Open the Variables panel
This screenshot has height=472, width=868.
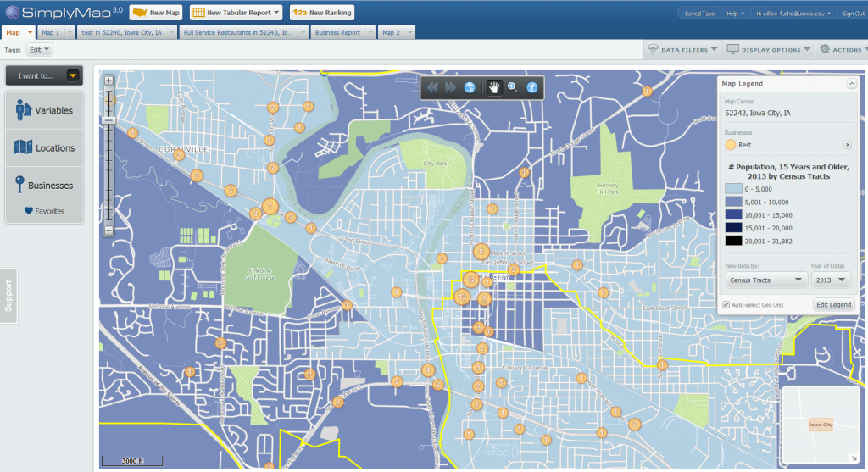click(44, 111)
